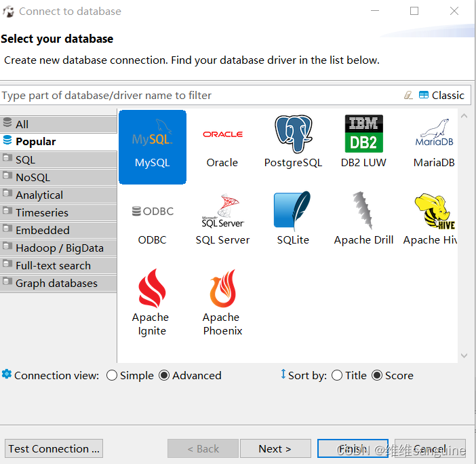Click scroll up arrow in driver list
The width and height of the screenshot is (476, 464).
pyautogui.click(x=464, y=116)
